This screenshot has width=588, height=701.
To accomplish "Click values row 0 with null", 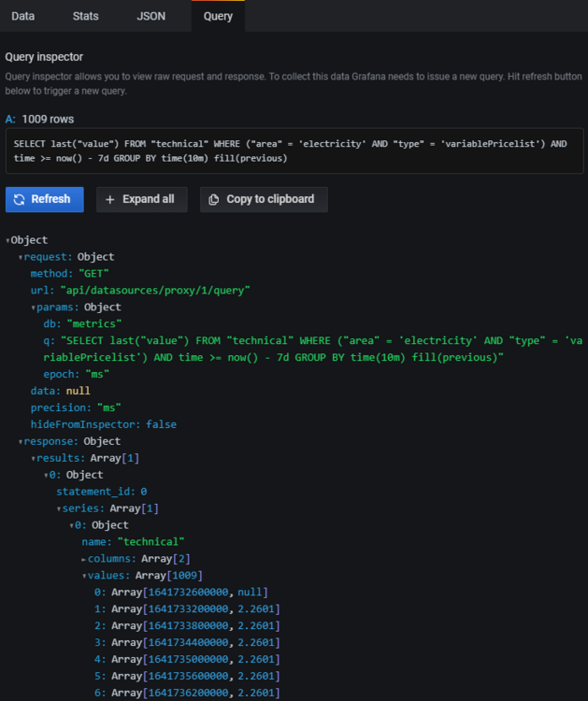I will click(x=181, y=592).
